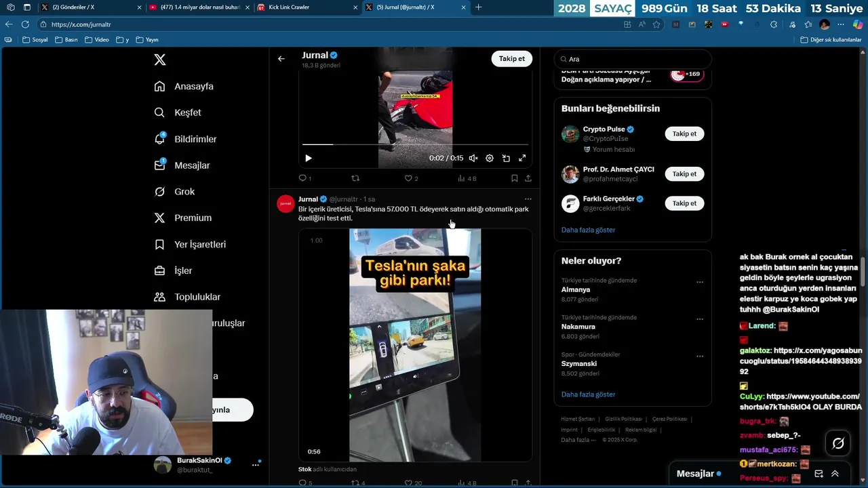Open Topluluklar communities
This screenshot has width=868, height=488.
(187, 297)
